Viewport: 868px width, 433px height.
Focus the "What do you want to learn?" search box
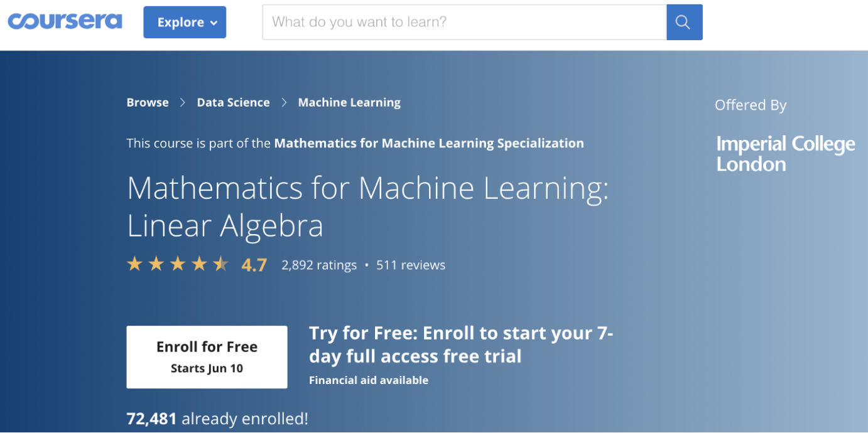click(x=464, y=23)
